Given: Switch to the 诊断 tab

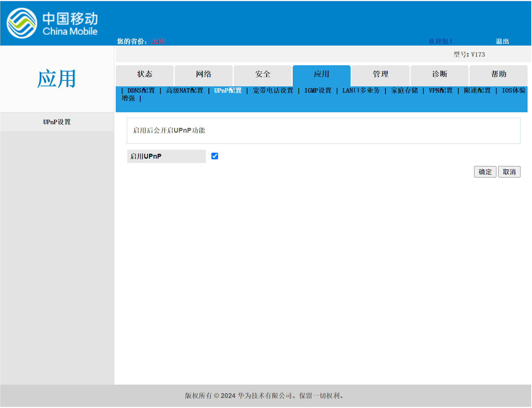Looking at the screenshot, I should (x=440, y=74).
